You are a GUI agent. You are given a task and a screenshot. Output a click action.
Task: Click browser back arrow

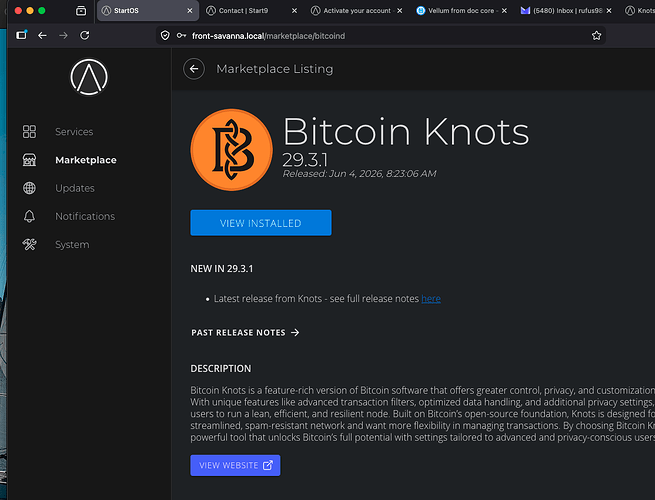click(x=42, y=36)
